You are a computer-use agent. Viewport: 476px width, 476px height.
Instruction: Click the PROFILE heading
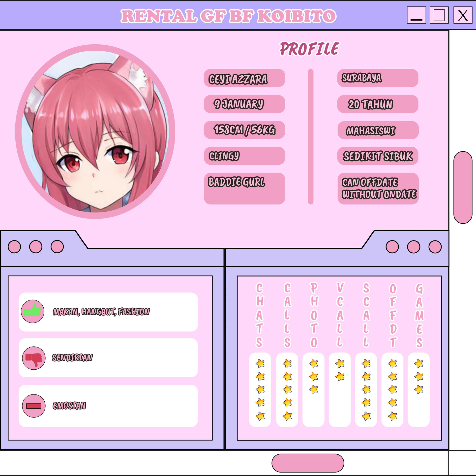309,49
